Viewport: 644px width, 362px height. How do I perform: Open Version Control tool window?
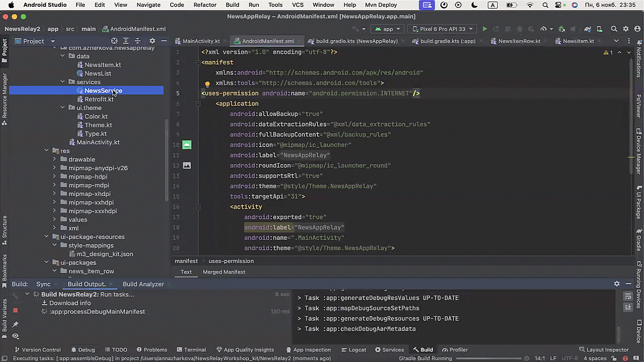[38, 349]
